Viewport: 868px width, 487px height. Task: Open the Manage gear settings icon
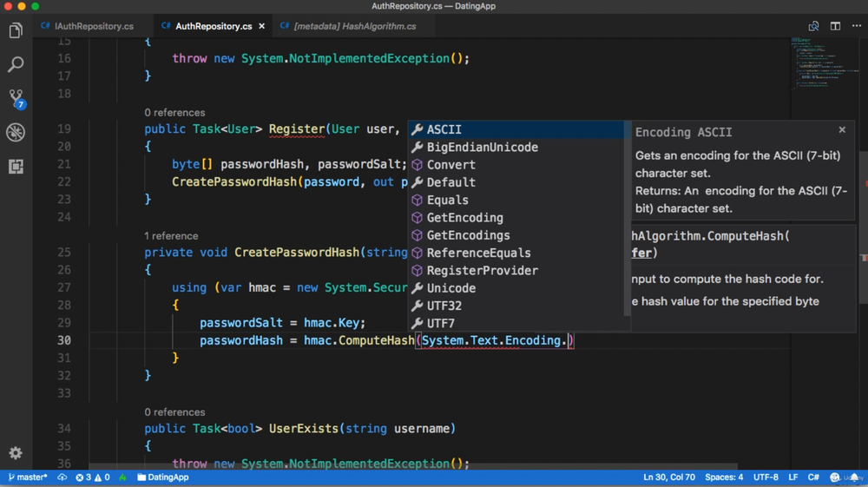16,453
